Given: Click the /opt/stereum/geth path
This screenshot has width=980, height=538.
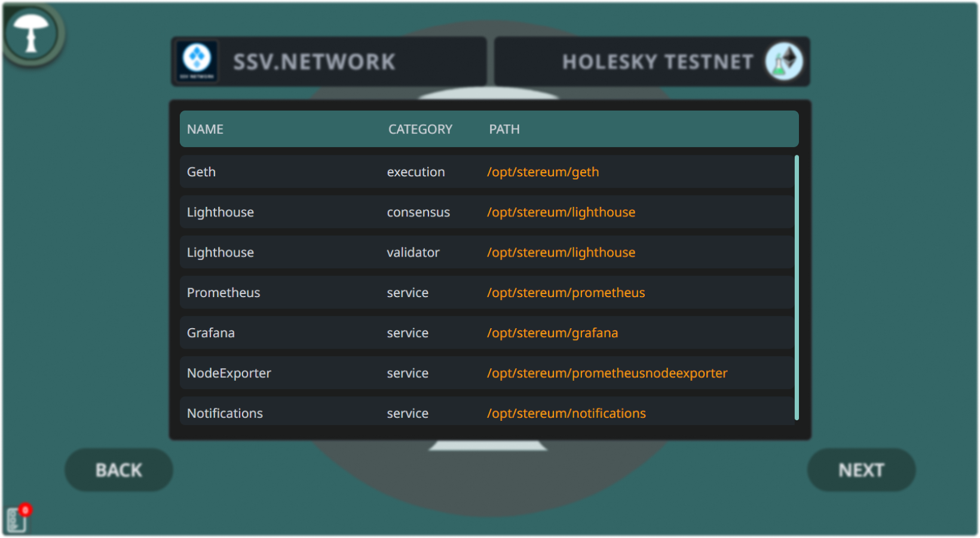Looking at the screenshot, I should click(543, 172).
